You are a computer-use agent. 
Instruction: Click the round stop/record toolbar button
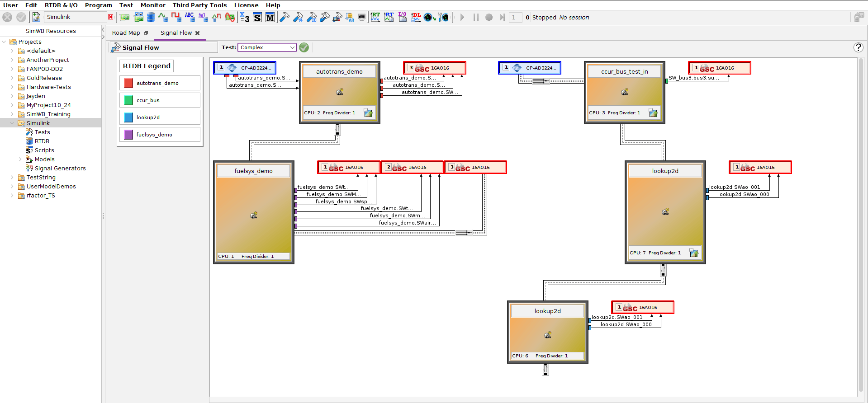pyautogui.click(x=489, y=17)
